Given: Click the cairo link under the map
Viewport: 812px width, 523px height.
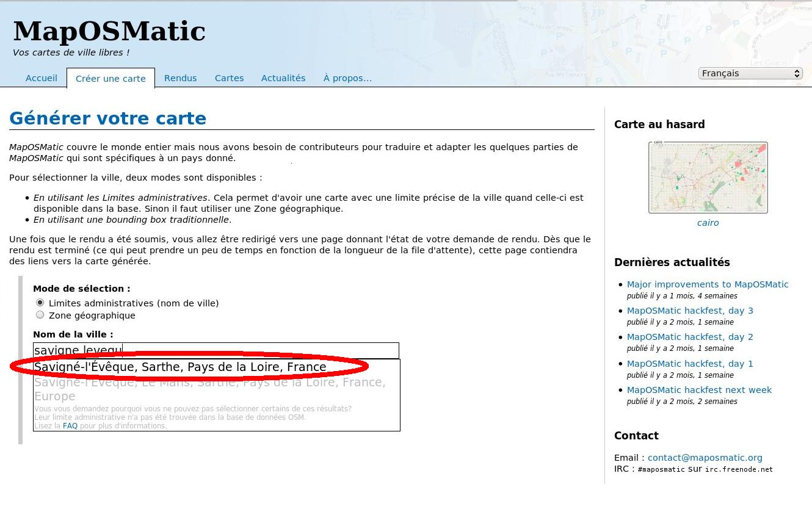Looking at the screenshot, I should click(708, 223).
